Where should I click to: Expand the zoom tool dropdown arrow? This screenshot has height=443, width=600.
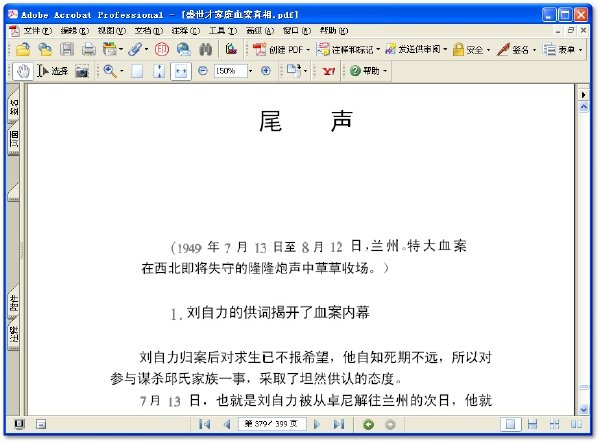[122, 71]
